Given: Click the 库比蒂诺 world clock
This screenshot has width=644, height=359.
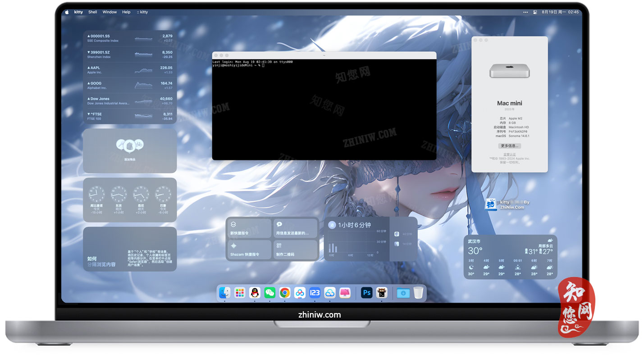Looking at the screenshot, I should [x=96, y=199].
